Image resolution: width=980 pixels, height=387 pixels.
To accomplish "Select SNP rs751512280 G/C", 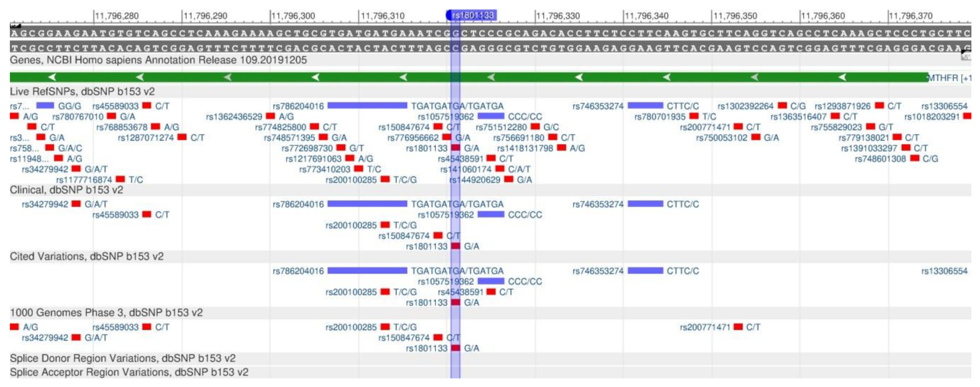I will (x=535, y=127).
